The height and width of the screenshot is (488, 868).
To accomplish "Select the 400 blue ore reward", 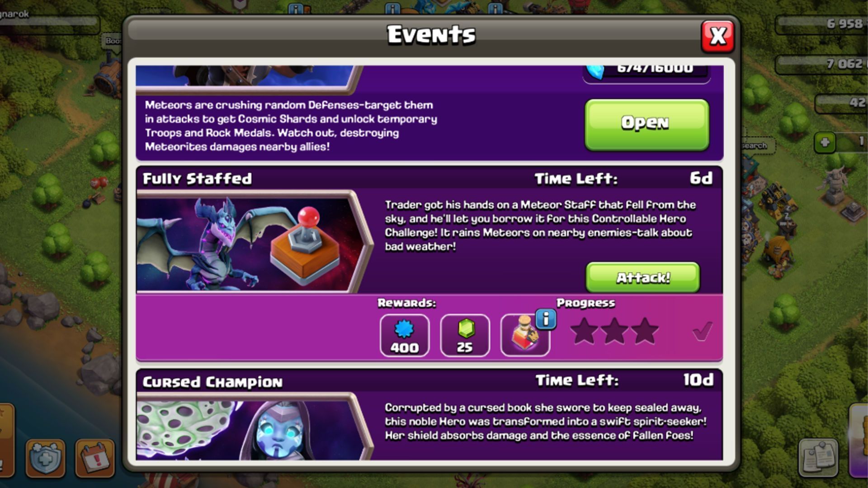I will tap(404, 335).
